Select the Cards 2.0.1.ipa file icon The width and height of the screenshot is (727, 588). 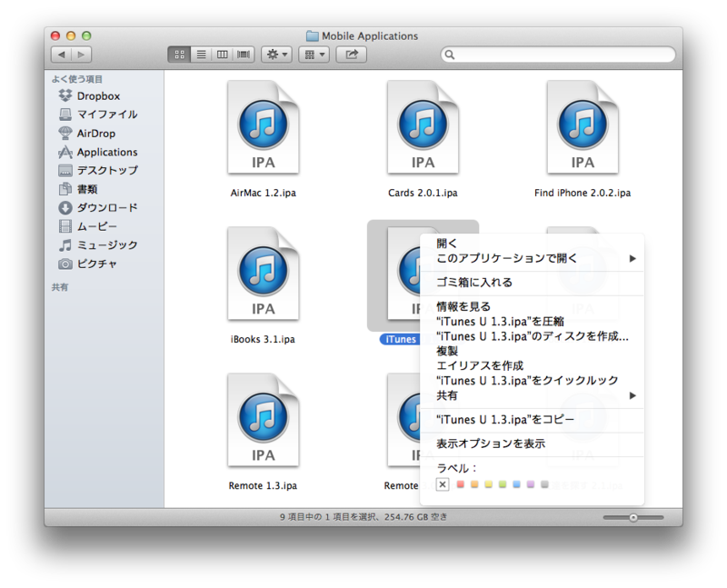click(x=423, y=127)
